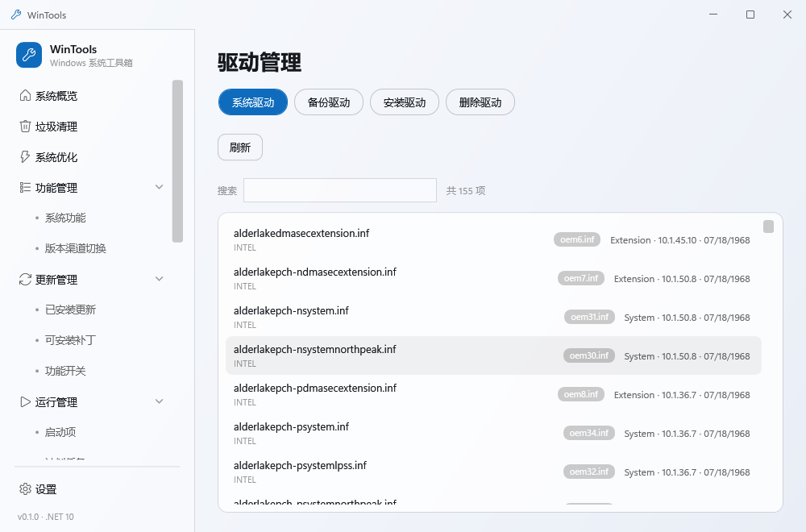806x532 pixels.
Task: Select alderlakepch-nsystem.inf driver row
Action: click(x=493, y=317)
